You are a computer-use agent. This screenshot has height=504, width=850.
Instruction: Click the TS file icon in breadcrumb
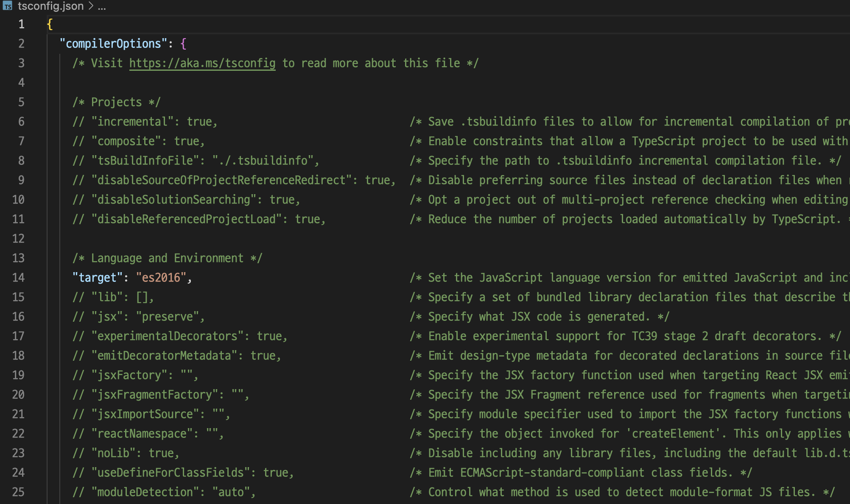point(8,6)
